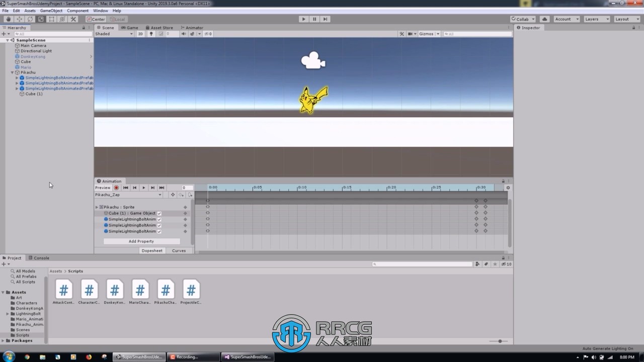
Task: Click the Add event icon
Action: (190, 195)
